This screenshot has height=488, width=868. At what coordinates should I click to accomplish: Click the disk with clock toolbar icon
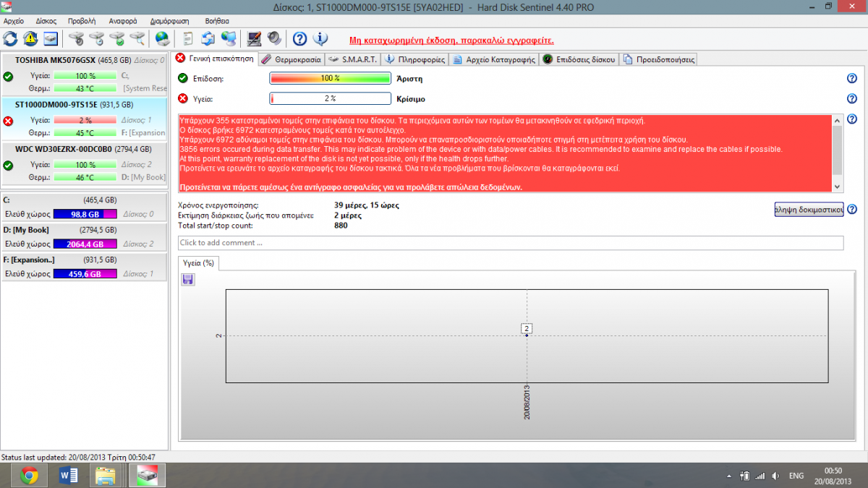click(96, 38)
